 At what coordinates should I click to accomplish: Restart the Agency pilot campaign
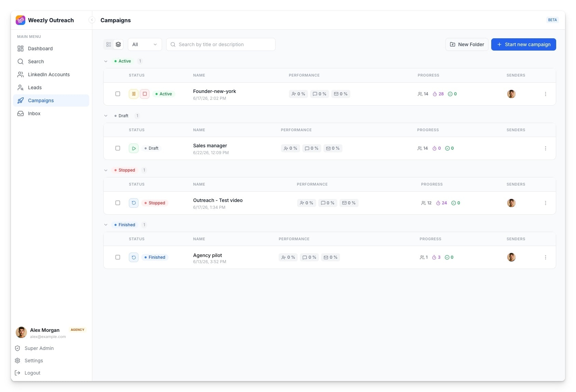coord(134,257)
